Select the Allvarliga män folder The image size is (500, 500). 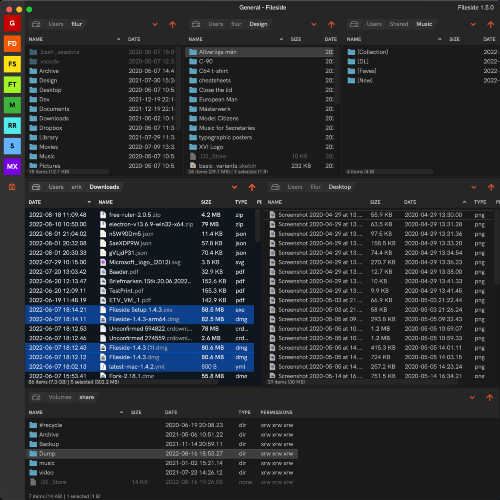point(260,52)
